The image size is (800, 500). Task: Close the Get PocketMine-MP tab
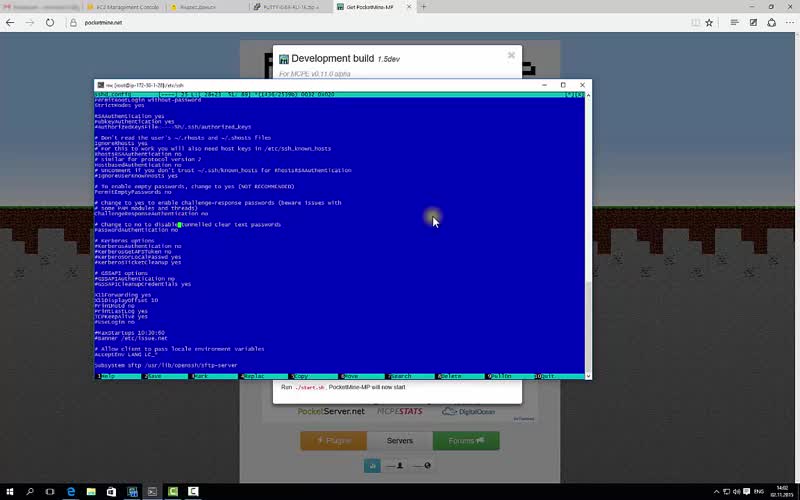tap(409, 7)
